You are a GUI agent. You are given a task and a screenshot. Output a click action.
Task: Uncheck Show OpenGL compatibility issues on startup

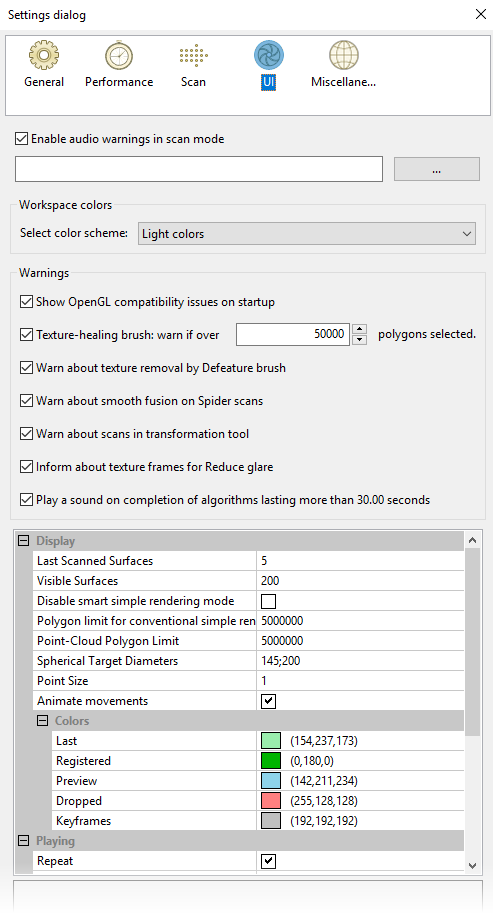pos(26,302)
